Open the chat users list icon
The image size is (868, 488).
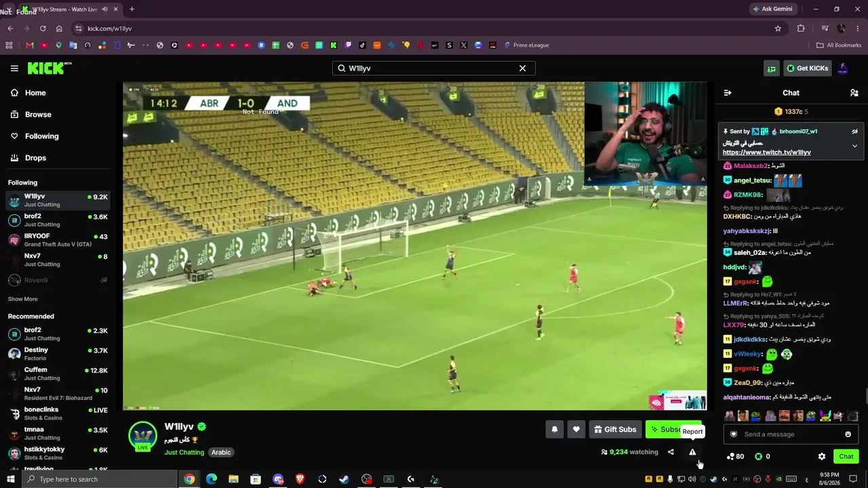click(854, 93)
